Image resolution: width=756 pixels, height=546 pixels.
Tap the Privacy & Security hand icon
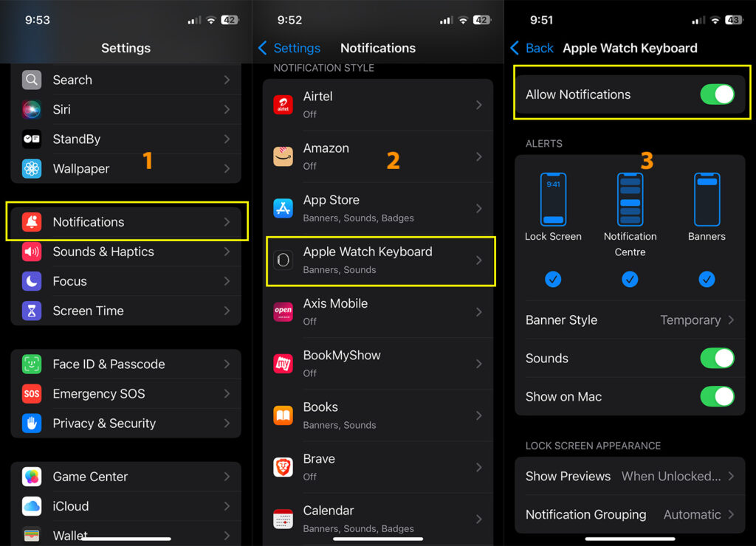(32, 423)
